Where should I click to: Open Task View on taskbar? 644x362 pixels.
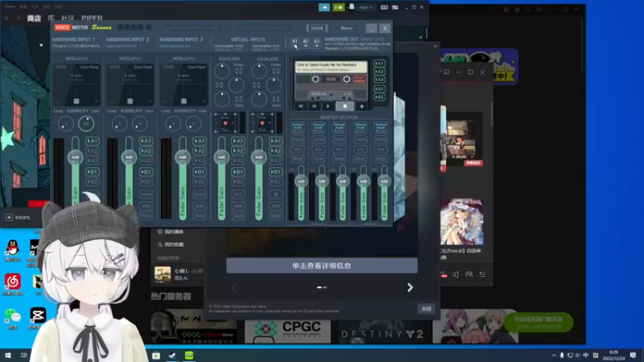point(24,355)
